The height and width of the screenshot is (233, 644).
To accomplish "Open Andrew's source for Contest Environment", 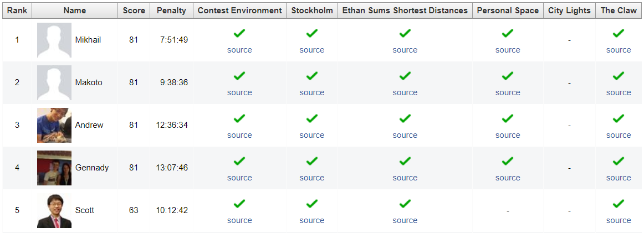I will coord(239,135).
